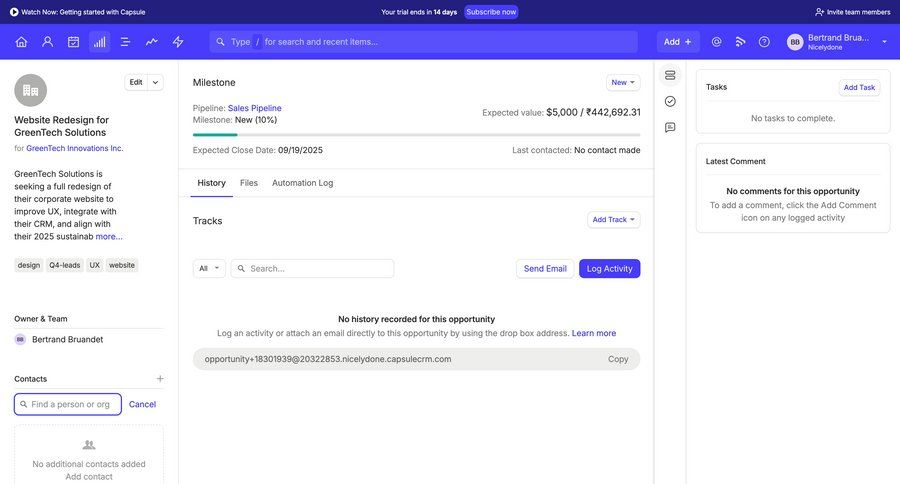Switch to the Automation Log tab
Viewport: 900px width, 484px height.
click(302, 183)
